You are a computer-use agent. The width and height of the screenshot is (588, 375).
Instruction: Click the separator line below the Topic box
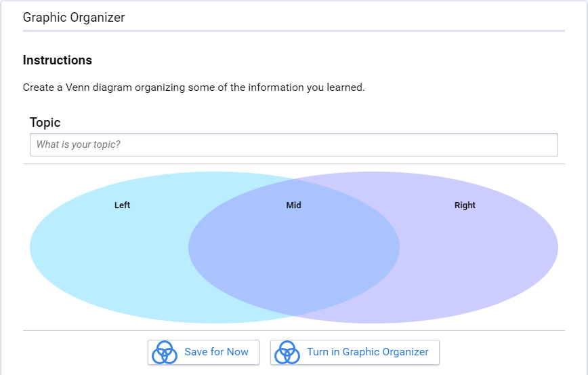point(294,163)
